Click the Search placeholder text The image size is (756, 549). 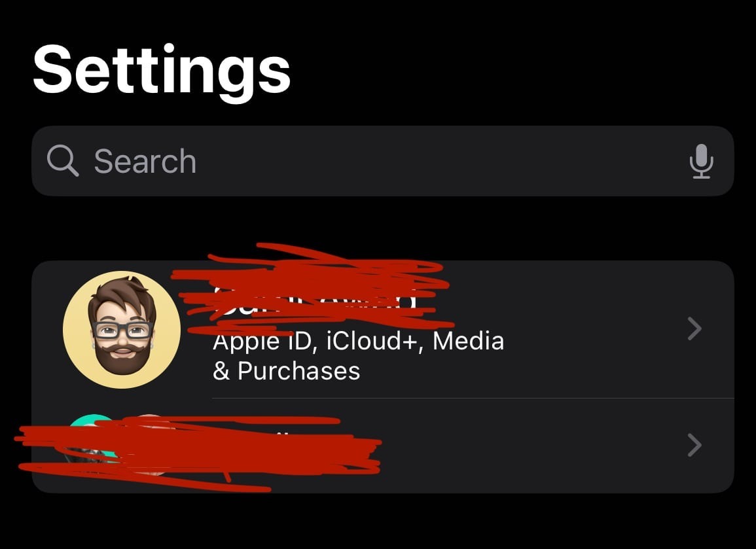point(145,161)
